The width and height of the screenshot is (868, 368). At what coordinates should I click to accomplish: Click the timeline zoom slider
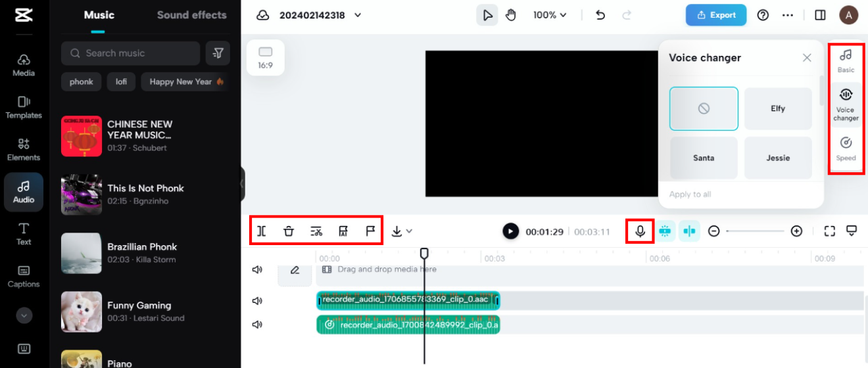click(x=755, y=231)
